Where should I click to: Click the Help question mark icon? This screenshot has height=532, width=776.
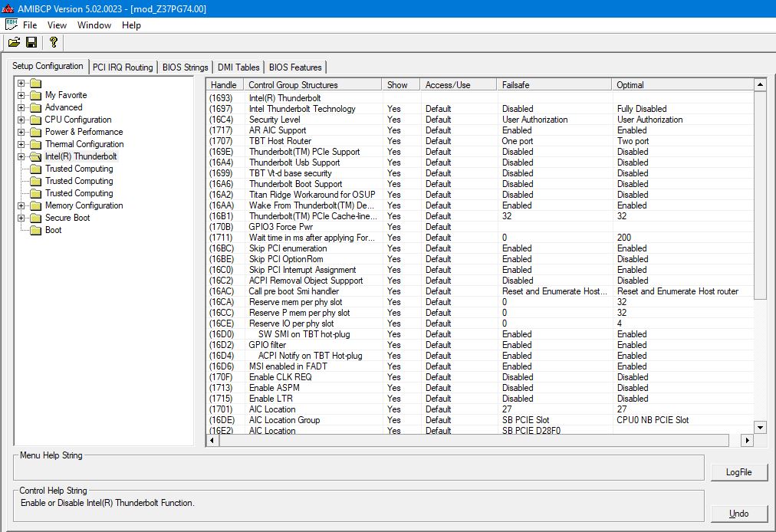point(53,42)
